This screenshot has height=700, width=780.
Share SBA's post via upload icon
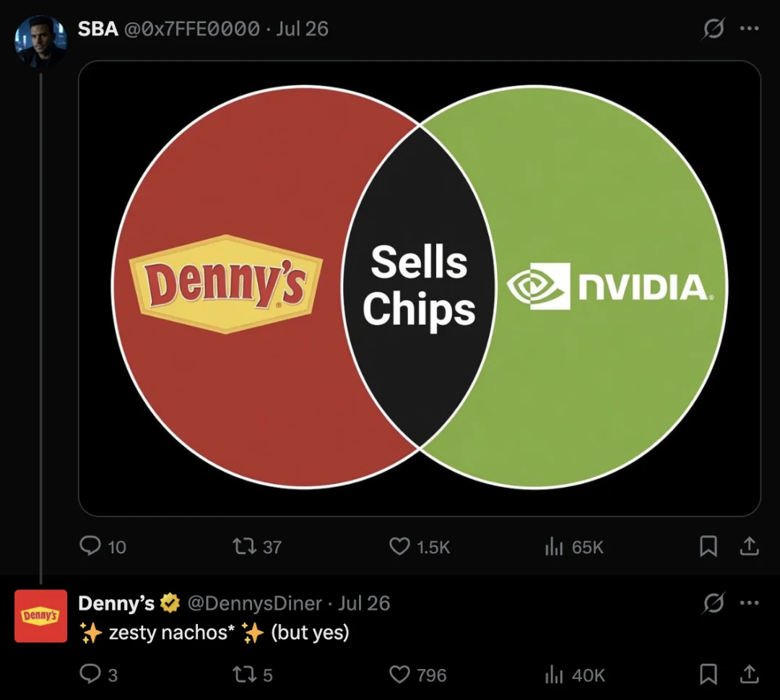click(749, 546)
